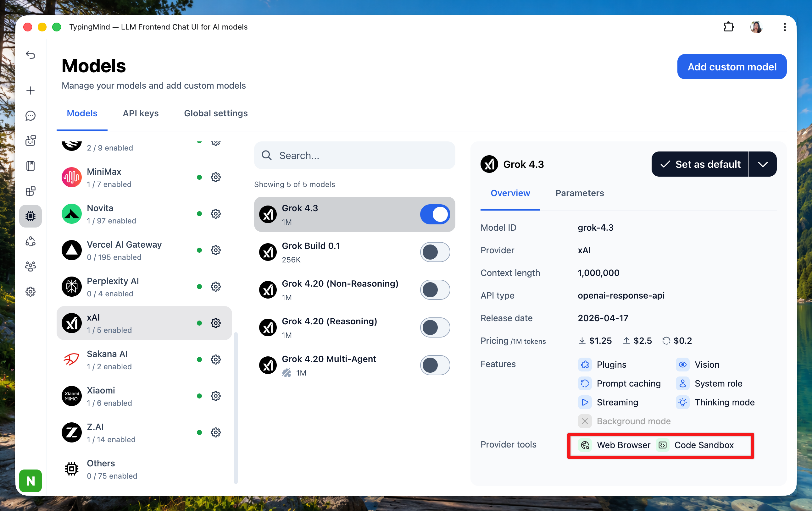812x511 pixels.
Task: Open settings gear for the Novita provider
Action: 215,214
